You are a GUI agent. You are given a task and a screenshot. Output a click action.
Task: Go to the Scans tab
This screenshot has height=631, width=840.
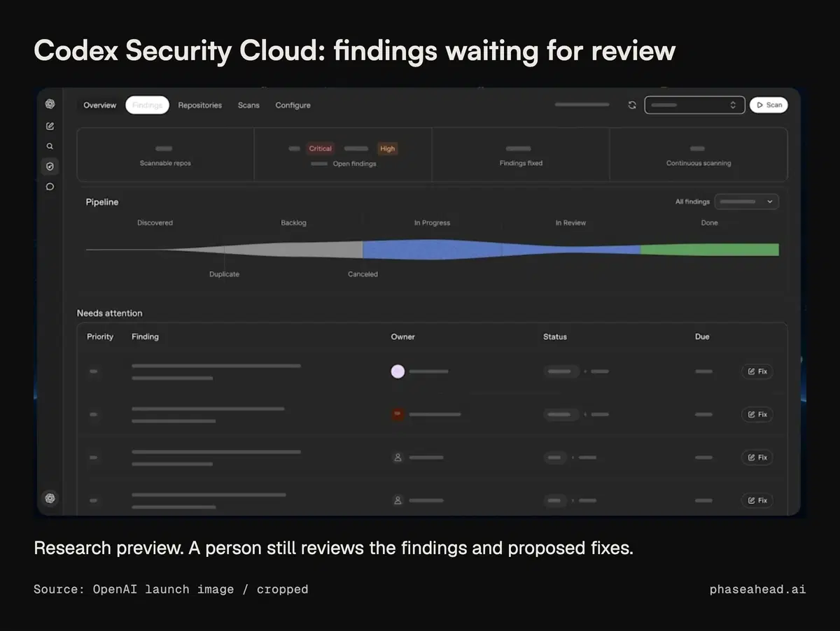pos(248,105)
